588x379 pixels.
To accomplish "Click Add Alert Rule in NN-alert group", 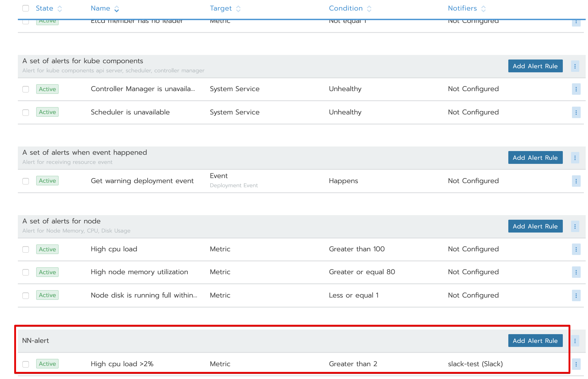I will pos(535,341).
